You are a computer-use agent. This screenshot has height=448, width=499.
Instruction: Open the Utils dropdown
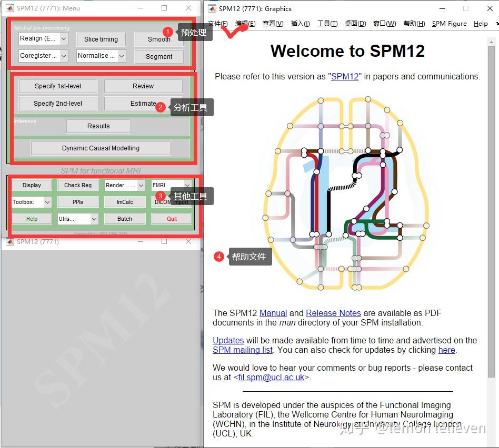[78, 219]
